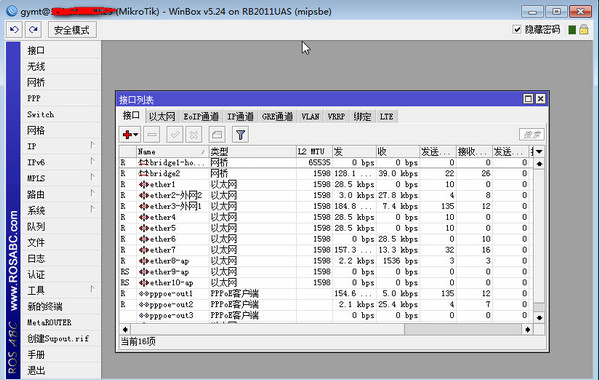Enable 安全模式 safe mode button
The height and width of the screenshot is (380, 600).
pyautogui.click(x=72, y=30)
